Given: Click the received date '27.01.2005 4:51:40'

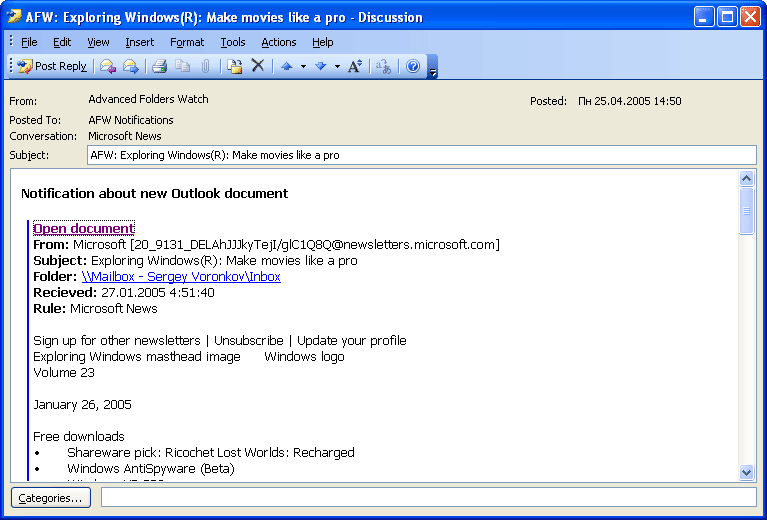Looking at the screenshot, I should tap(158, 293).
